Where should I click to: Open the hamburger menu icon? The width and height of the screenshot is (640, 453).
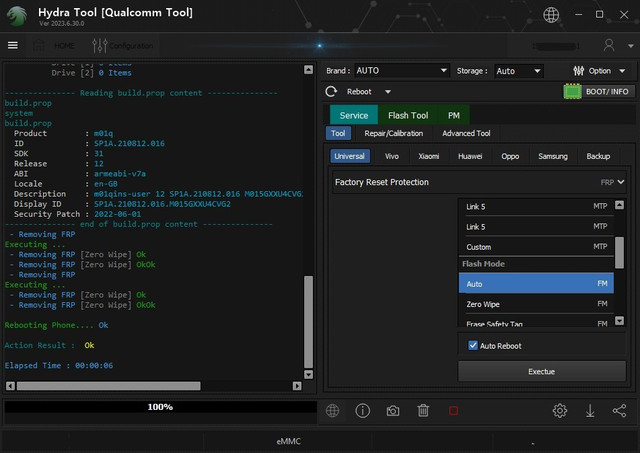pyautogui.click(x=13, y=45)
